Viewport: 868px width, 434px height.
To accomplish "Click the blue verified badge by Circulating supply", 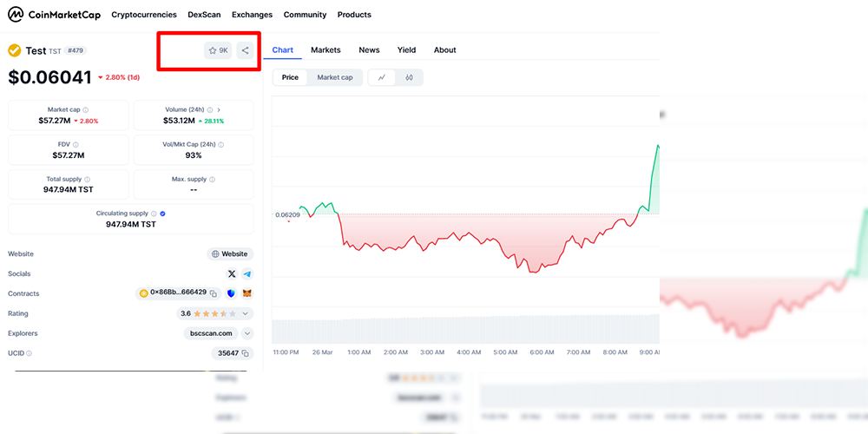I will (x=163, y=214).
